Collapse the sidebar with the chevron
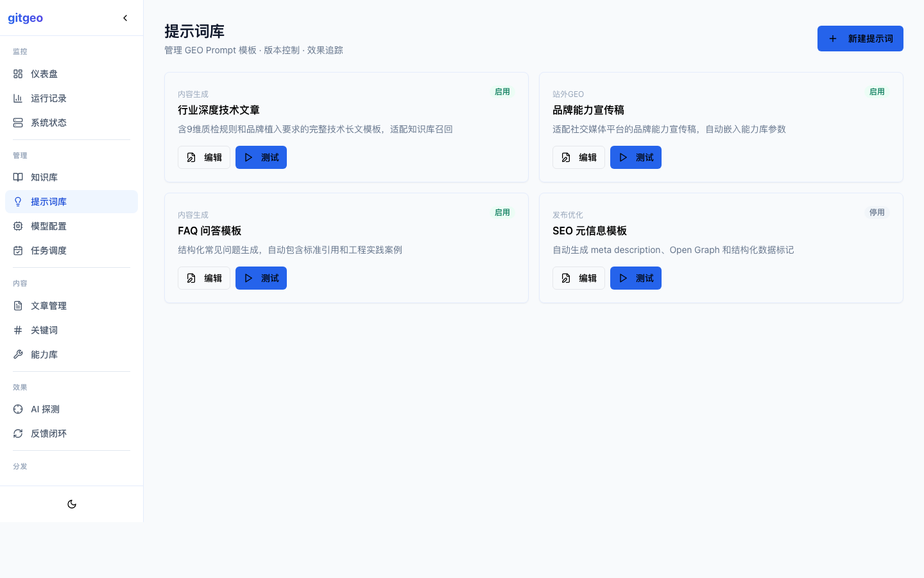Screen dimensions: 924x578 [x=125, y=18]
